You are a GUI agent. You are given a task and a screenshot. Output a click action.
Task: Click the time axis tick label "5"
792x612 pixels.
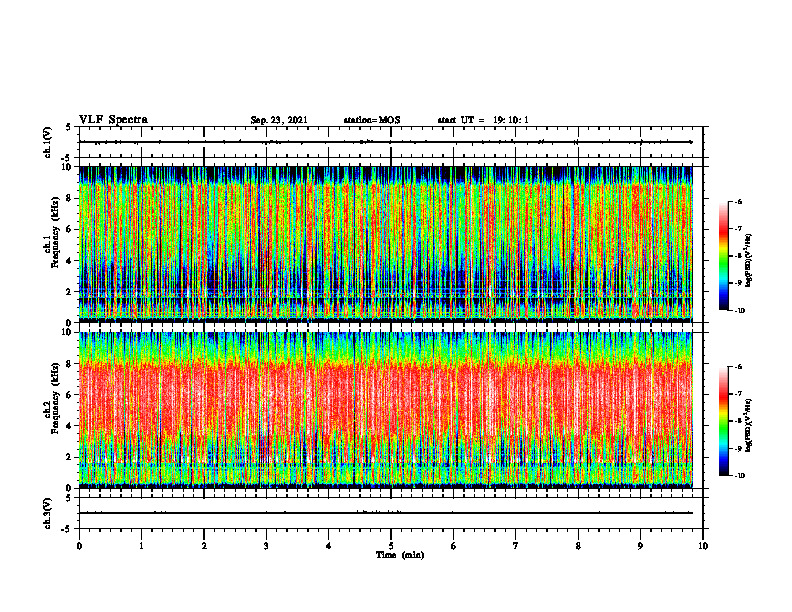tap(391, 546)
